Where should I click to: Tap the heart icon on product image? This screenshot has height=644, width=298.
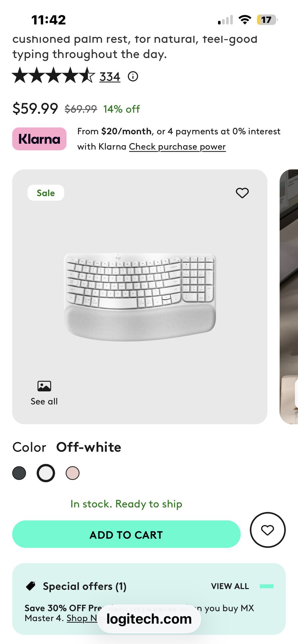point(242,193)
